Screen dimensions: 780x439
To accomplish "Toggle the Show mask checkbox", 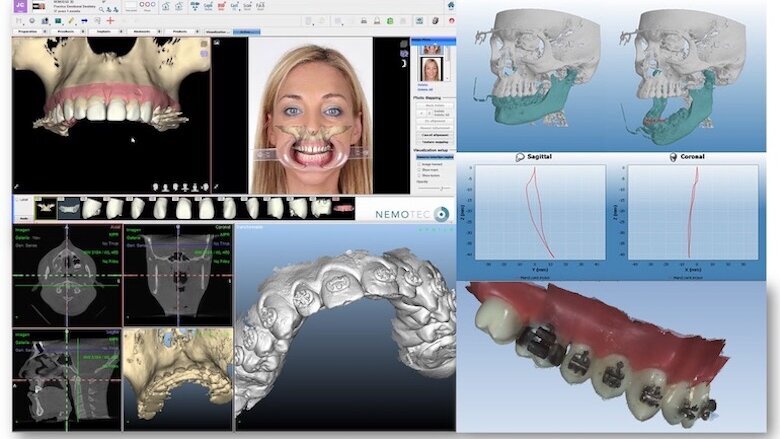I will coord(421,170).
